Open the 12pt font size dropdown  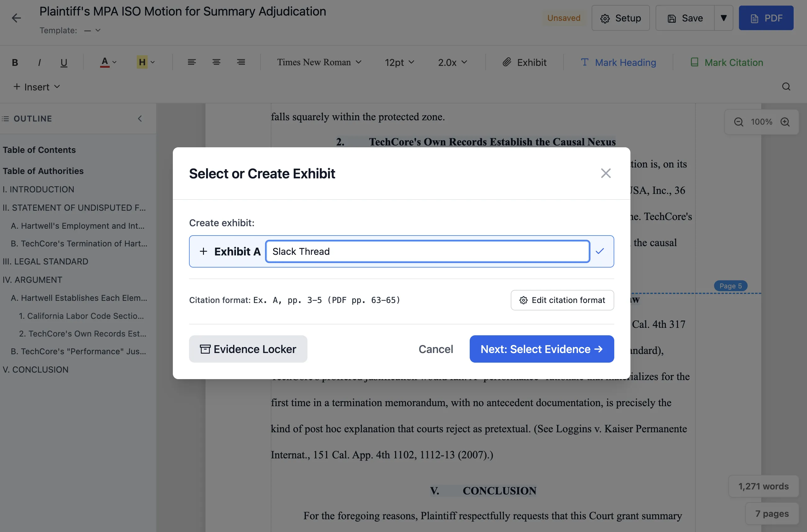coord(399,62)
